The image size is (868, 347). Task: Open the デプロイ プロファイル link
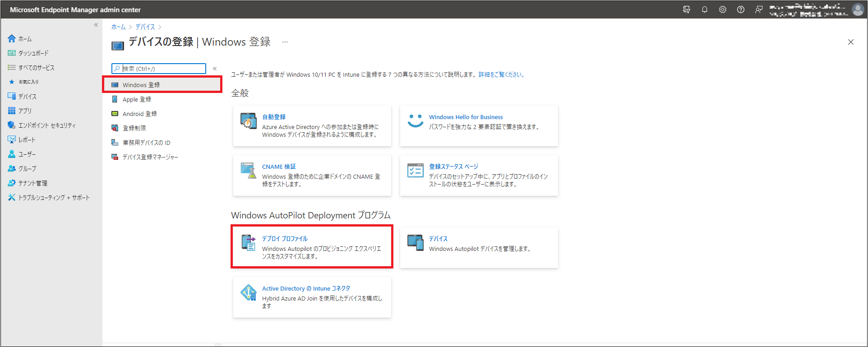pos(285,239)
